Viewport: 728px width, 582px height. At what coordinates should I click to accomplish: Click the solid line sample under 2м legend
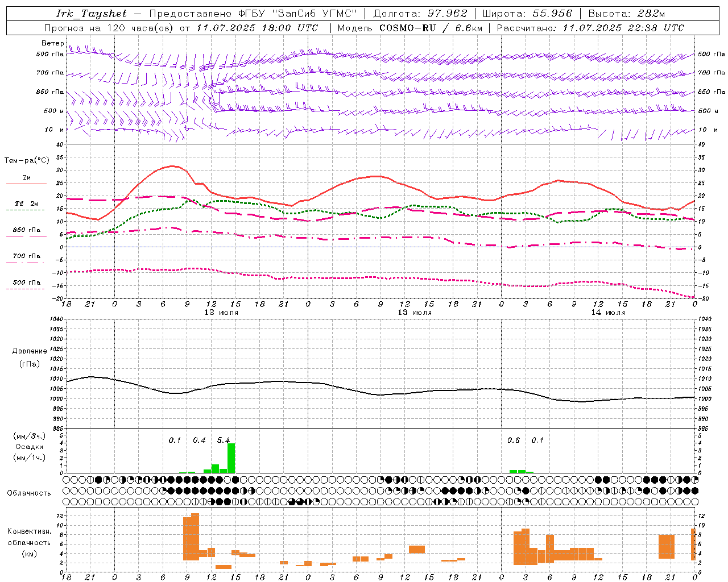pyautogui.click(x=26, y=184)
